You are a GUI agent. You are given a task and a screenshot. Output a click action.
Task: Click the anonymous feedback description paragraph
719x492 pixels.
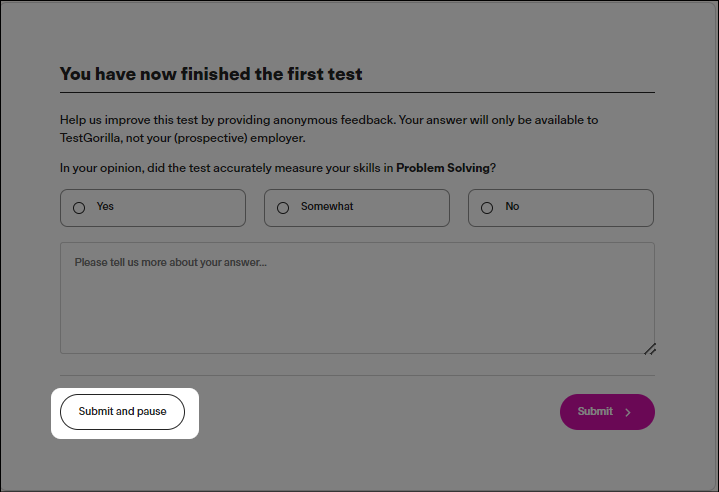[329, 129]
